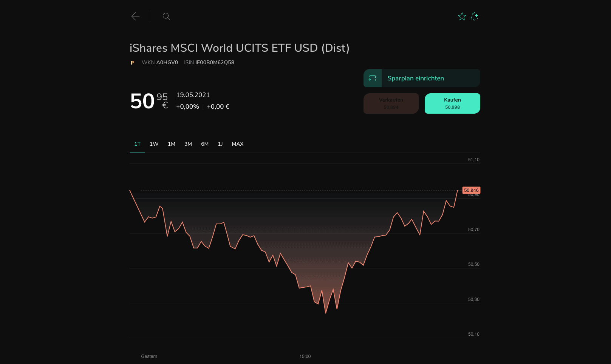Click the 50,946 current price marker

(x=471, y=190)
